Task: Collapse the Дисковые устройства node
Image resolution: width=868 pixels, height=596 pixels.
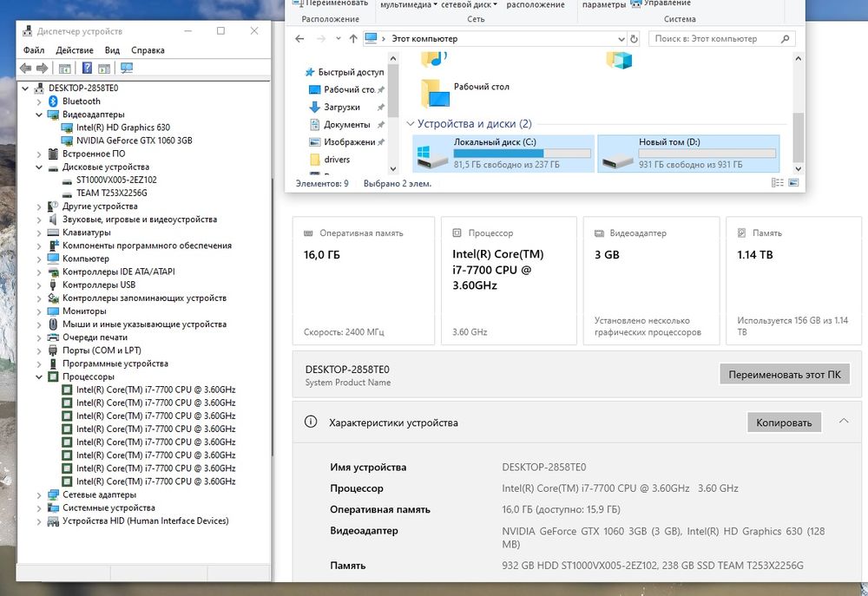Action: coord(39,167)
